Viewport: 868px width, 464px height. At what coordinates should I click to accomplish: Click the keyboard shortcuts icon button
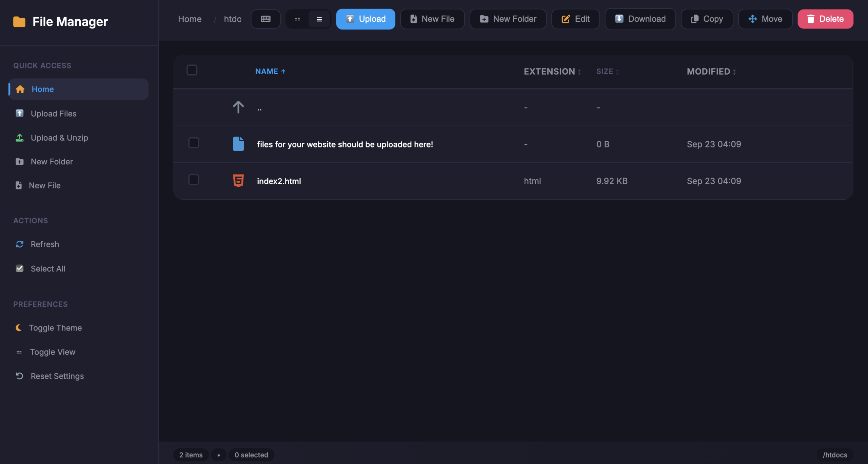pyautogui.click(x=265, y=19)
